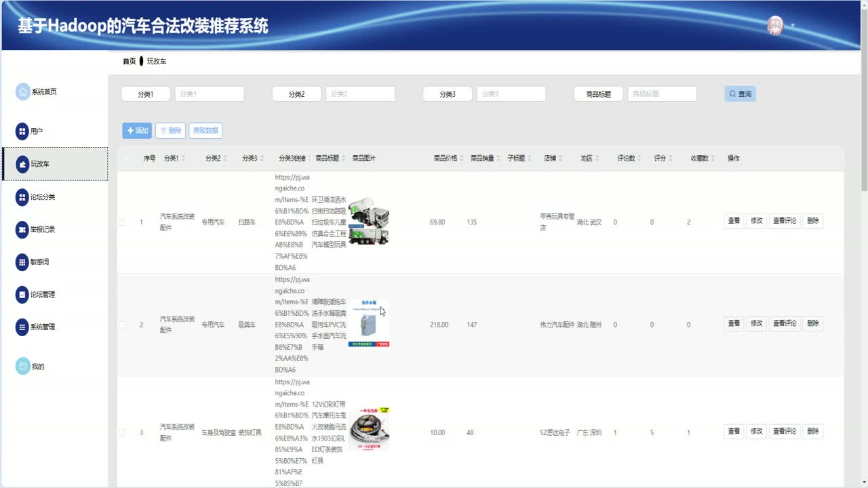Screen dimensions: 868x488
Task: Open the 论坛管理 sidebar icon
Action: pyautogui.click(x=22, y=295)
